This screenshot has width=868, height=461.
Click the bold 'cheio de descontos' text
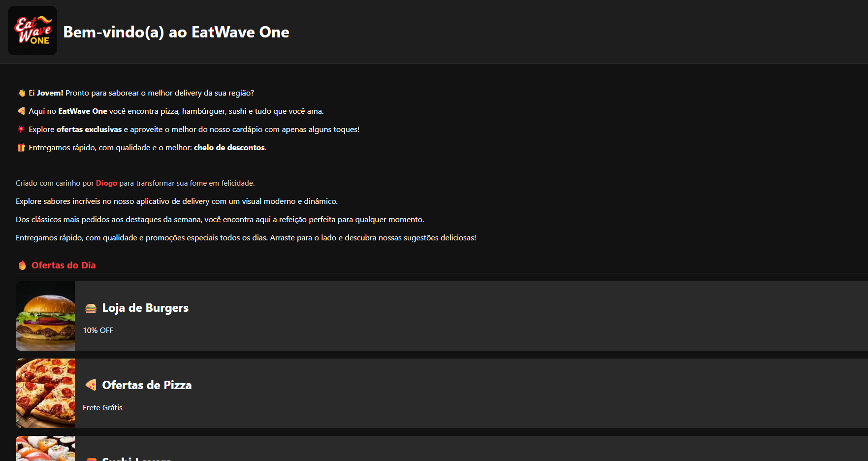point(229,148)
